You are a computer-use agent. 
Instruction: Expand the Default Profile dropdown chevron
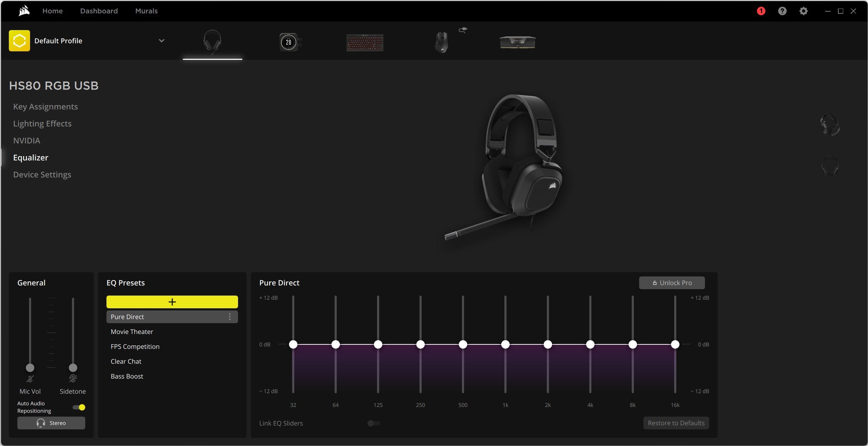(161, 41)
